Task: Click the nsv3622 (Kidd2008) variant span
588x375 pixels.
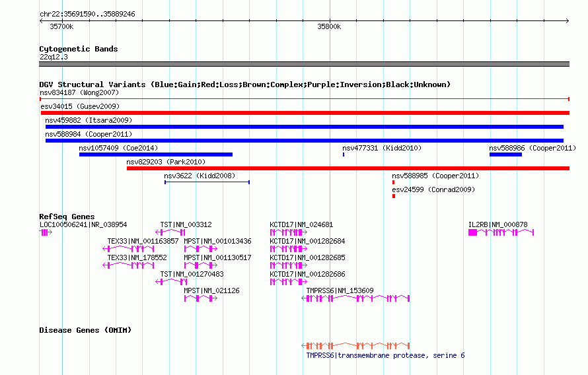Action: (207, 182)
